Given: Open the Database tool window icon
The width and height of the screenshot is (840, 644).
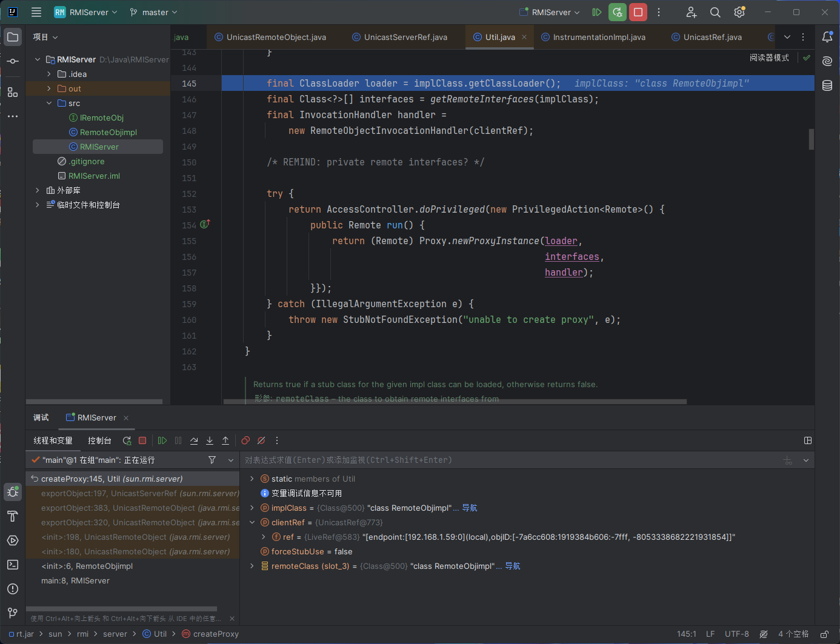Looking at the screenshot, I should (x=827, y=85).
